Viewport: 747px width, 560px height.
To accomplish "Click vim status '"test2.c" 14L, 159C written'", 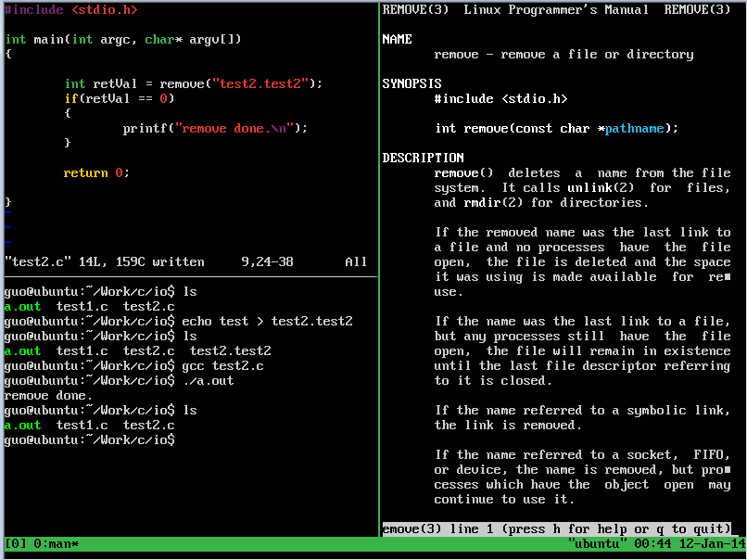I will (x=105, y=261).
